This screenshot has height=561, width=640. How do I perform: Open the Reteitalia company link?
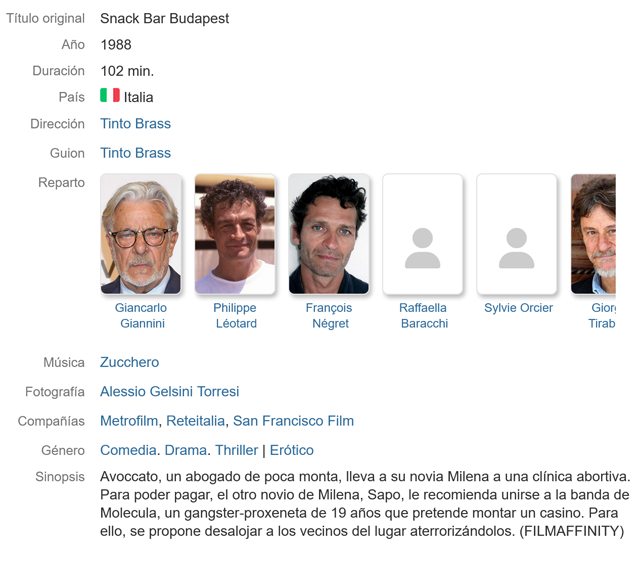[x=196, y=421]
